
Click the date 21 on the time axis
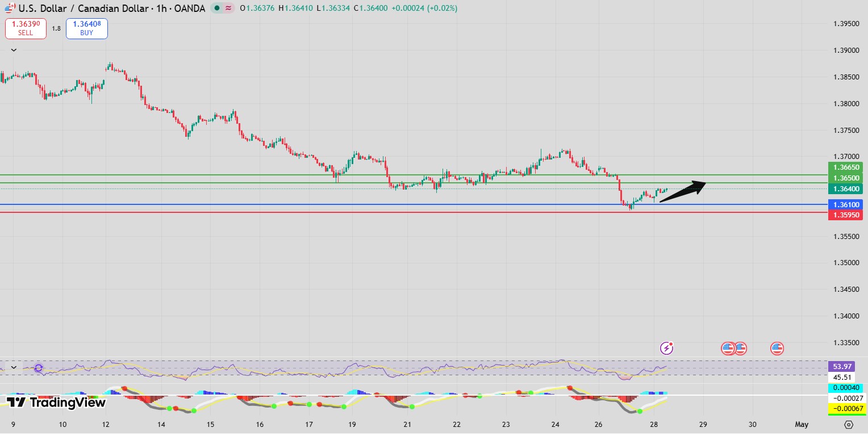407,424
